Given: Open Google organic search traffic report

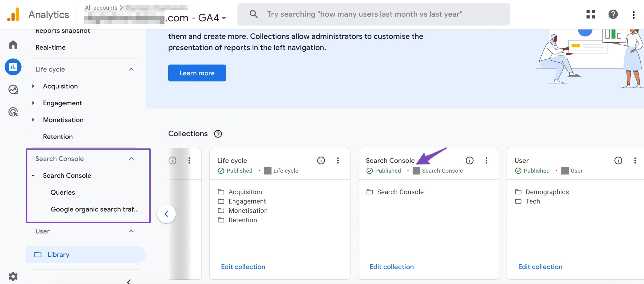Looking at the screenshot, I should click(95, 209).
